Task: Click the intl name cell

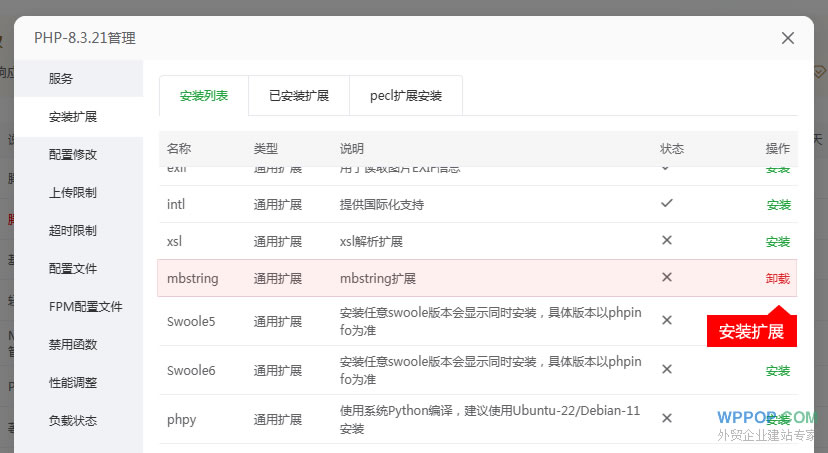Action: pyautogui.click(x=176, y=204)
